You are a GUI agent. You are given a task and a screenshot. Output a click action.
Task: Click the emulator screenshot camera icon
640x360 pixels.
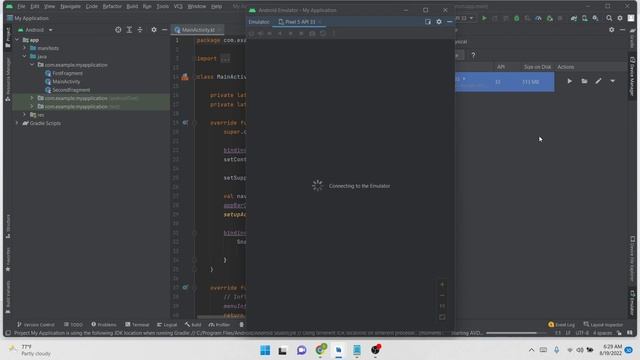pyautogui.click(x=312, y=33)
